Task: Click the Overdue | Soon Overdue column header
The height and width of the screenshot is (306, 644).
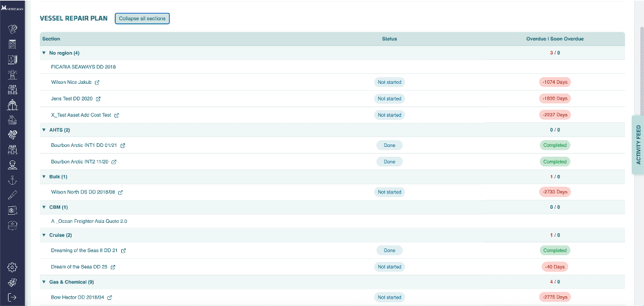Action: [555, 39]
